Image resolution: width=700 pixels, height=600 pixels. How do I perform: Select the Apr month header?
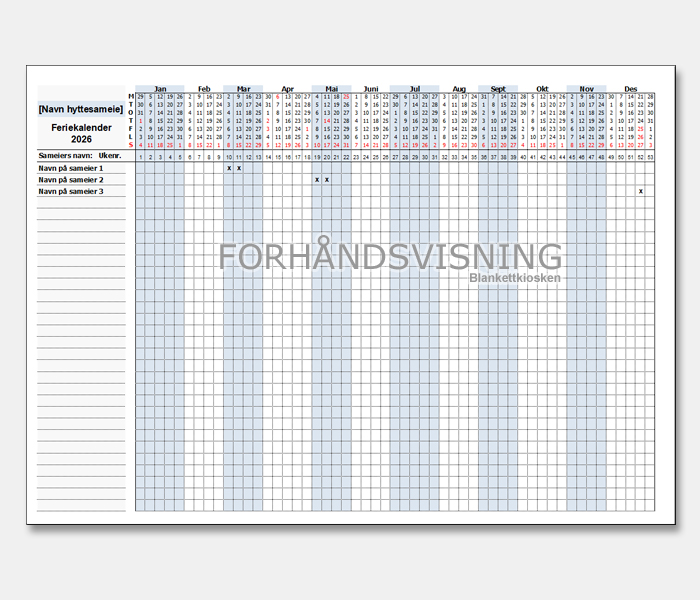click(288, 88)
